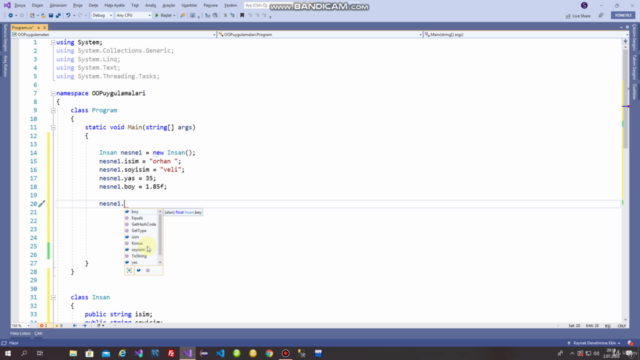Click the screwdriver quick action icon on line 20
This screenshot has height=360, width=640.
click(42, 204)
